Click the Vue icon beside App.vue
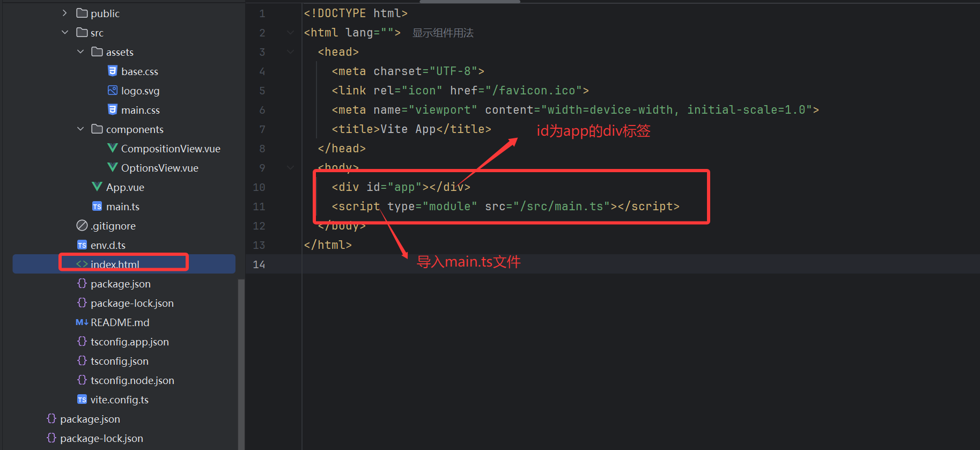The height and width of the screenshot is (450, 980). (x=97, y=187)
